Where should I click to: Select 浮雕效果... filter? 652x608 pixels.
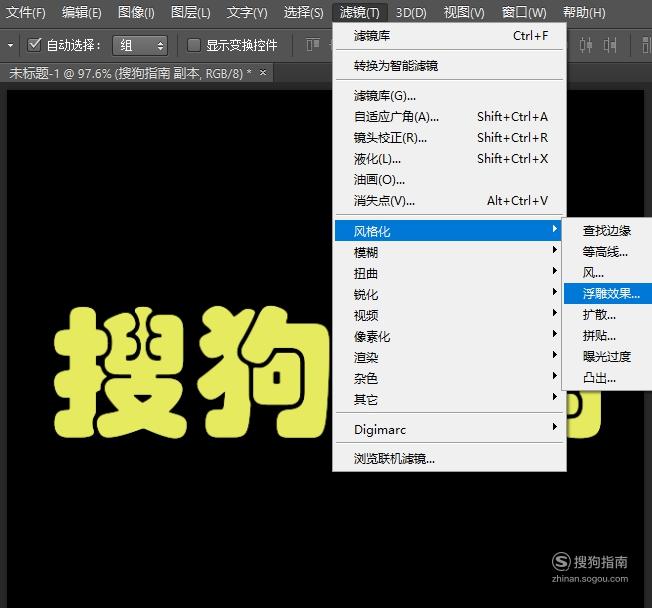point(608,294)
